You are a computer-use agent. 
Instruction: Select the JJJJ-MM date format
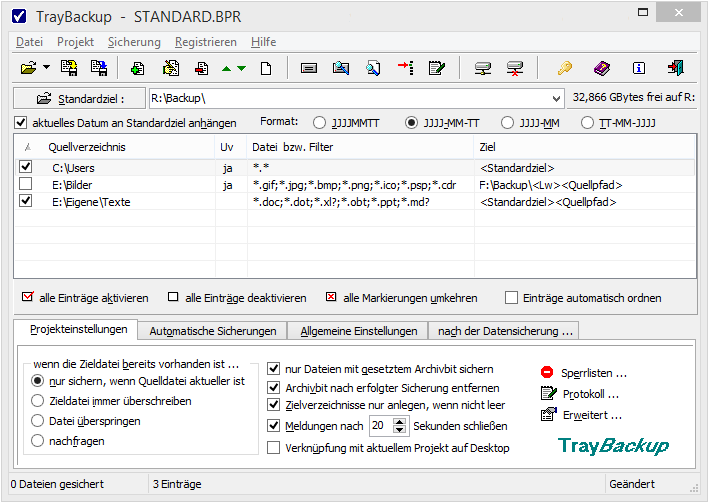tap(507, 123)
